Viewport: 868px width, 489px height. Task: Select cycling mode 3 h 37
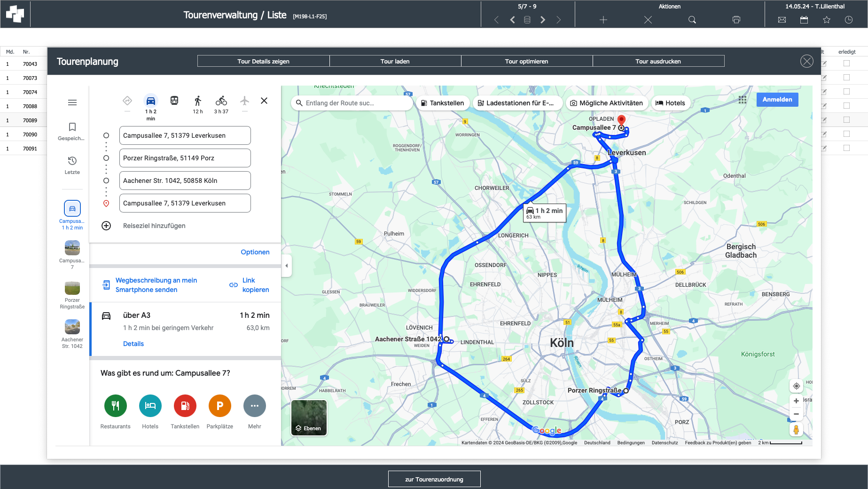[221, 104]
